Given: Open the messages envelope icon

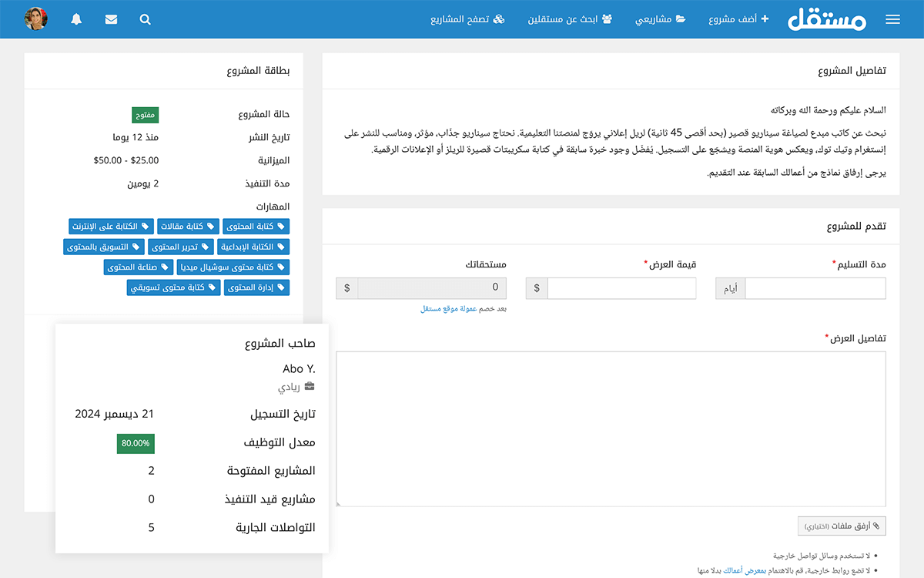Looking at the screenshot, I should pyautogui.click(x=111, y=19).
